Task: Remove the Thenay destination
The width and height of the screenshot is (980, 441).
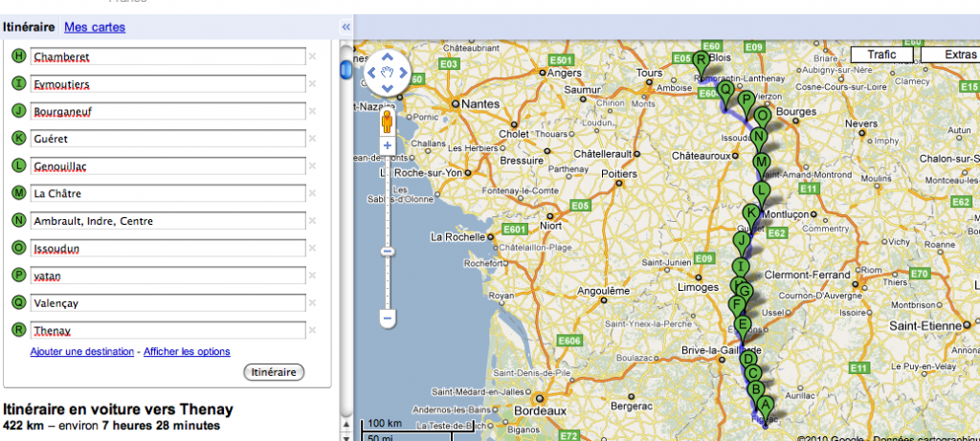Action: [x=313, y=330]
